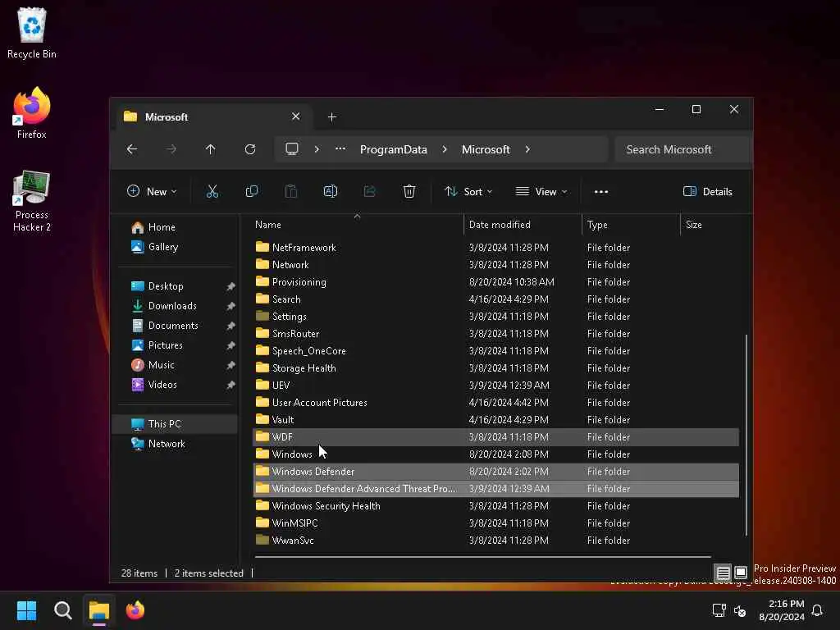Sort by the Type column header
Image resolution: width=840 pixels, height=630 pixels.
tap(631, 225)
